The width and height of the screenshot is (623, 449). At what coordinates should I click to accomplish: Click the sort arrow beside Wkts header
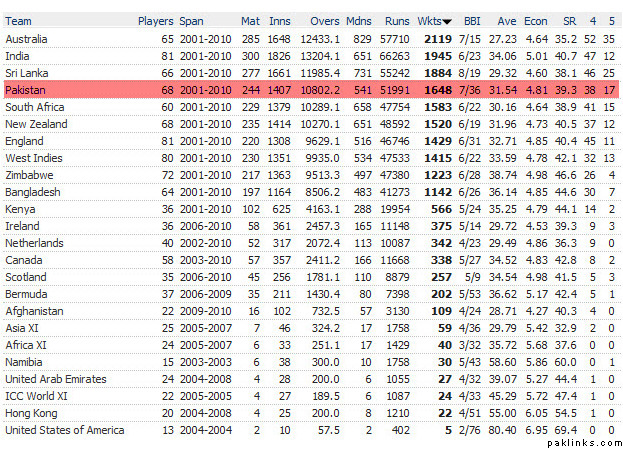tap(447, 21)
